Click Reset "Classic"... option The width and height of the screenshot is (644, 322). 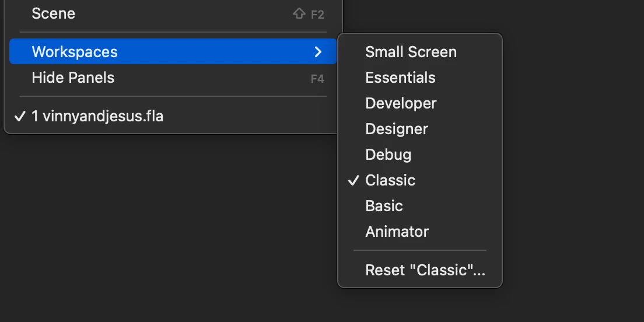pos(425,270)
